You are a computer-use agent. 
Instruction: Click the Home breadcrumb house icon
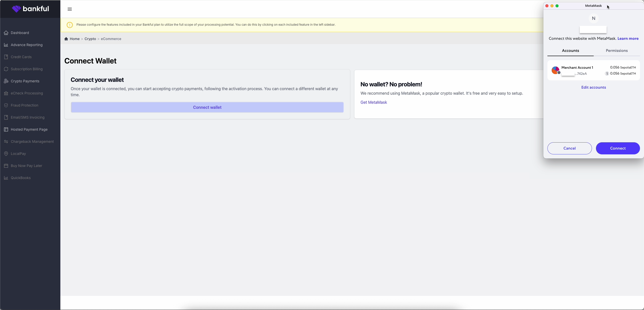click(x=66, y=39)
